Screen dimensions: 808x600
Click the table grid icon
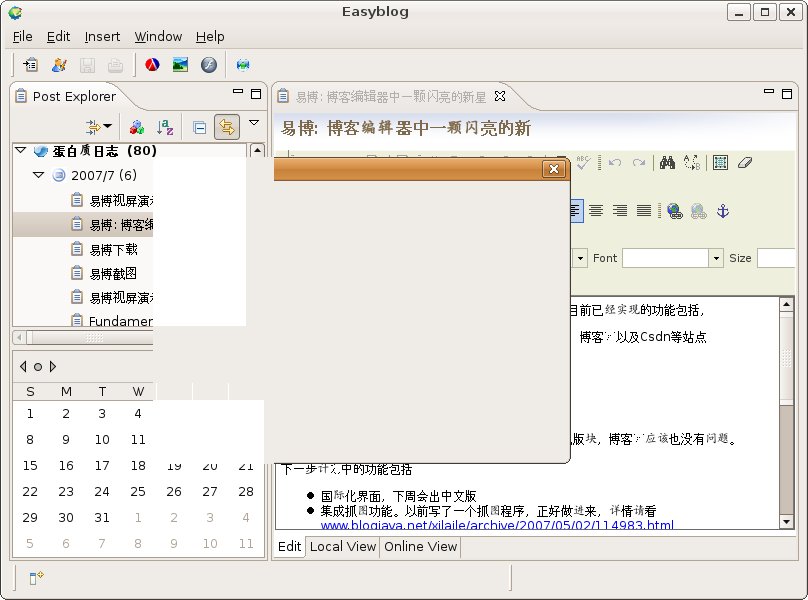[x=720, y=163]
